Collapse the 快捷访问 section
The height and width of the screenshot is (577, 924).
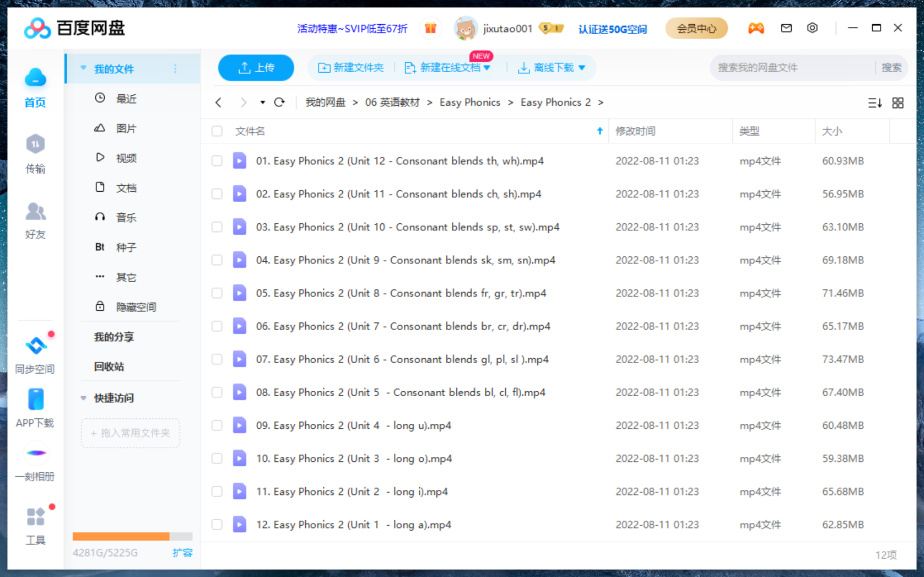point(84,398)
